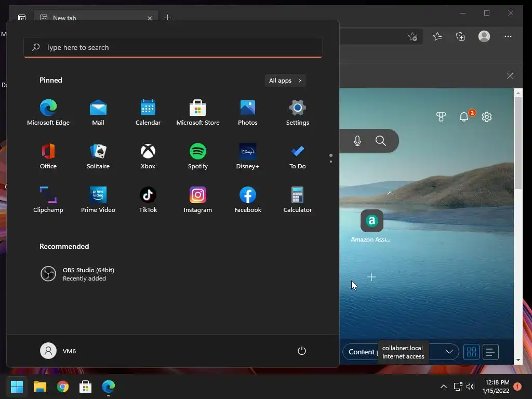Screen dimensions: 532x399
Task: Switch feed to grid view layout
Action: [471, 352]
